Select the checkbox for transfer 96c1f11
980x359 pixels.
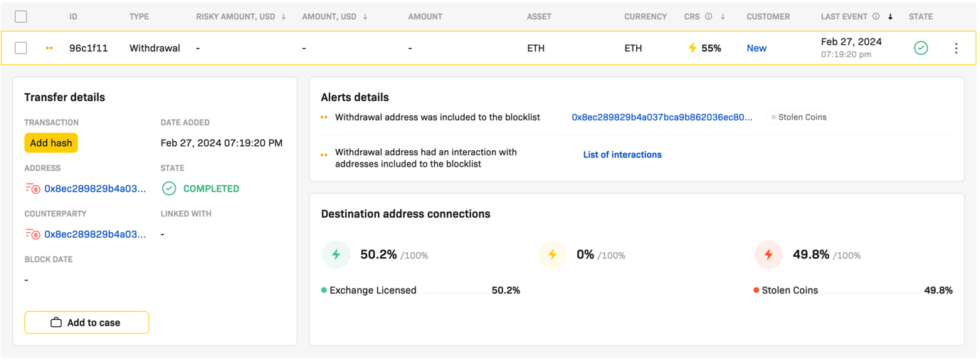tap(21, 48)
